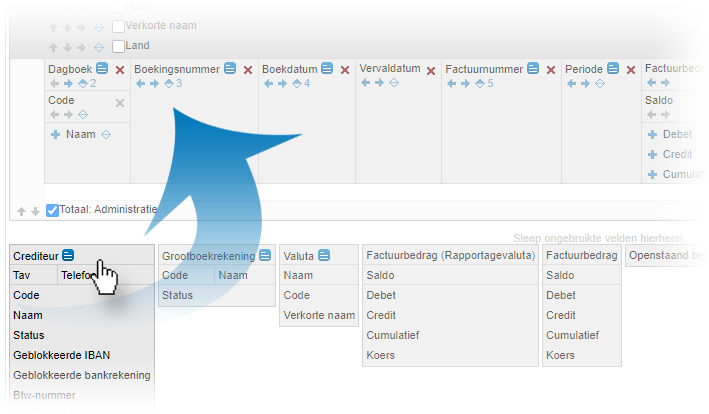Expand the Debet field with plus icon
Viewport: 709px width, 414px height.
click(x=652, y=134)
